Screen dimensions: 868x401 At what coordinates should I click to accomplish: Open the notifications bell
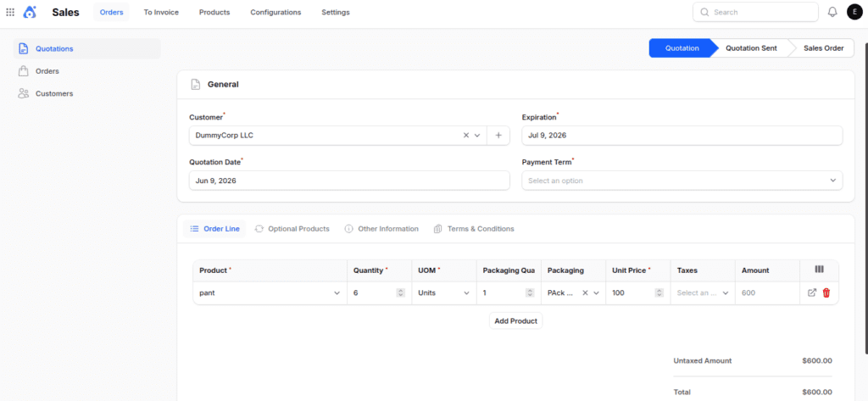coord(832,12)
